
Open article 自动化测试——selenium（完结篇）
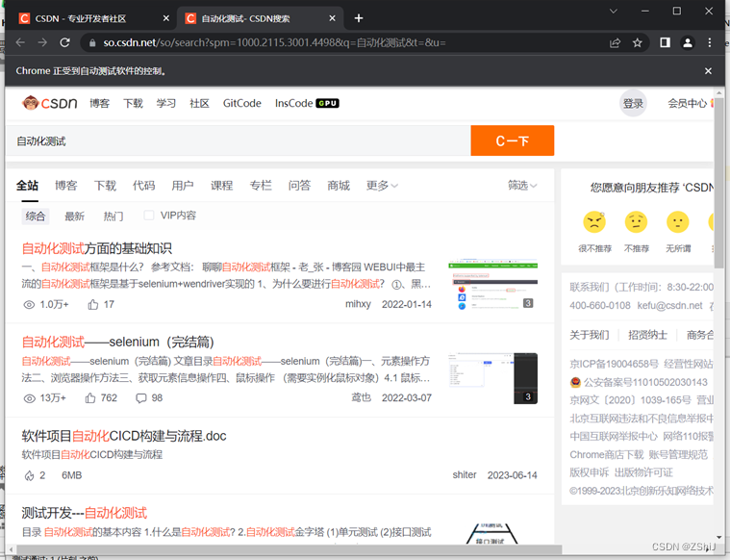click(x=117, y=343)
